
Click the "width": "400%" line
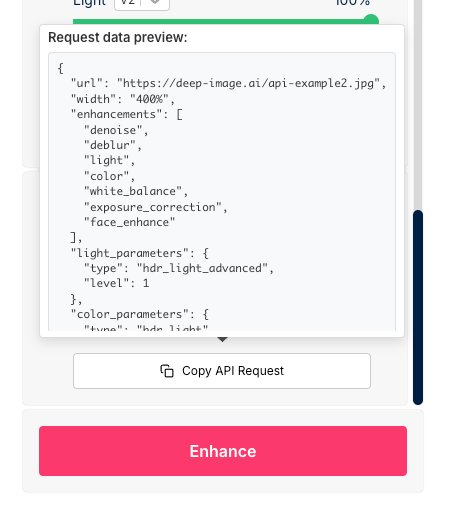(x=123, y=99)
